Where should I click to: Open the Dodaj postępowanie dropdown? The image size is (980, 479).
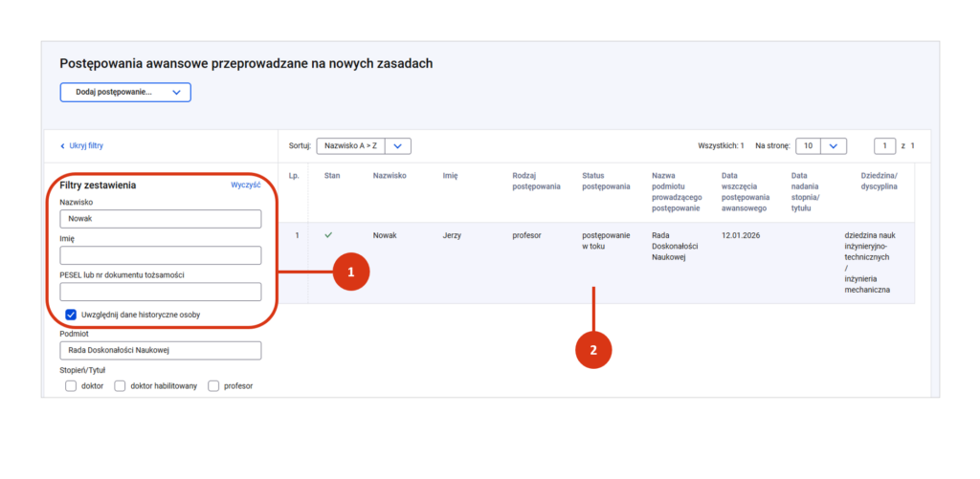(x=125, y=93)
